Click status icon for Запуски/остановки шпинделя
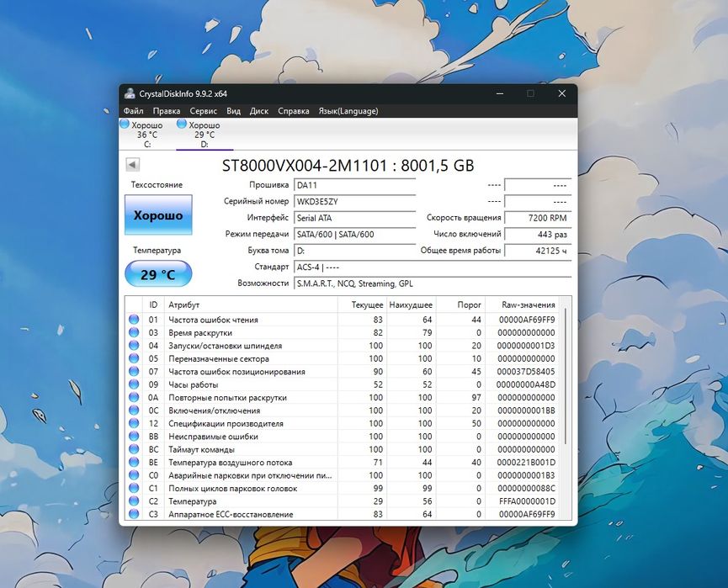The height and width of the screenshot is (588, 728). coord(134,345)
